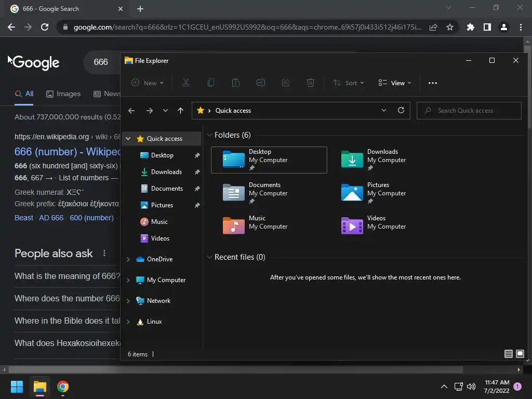Screen dimensions: 532x399
Task: Open Chrome three-dot menu
Action: 521,27
